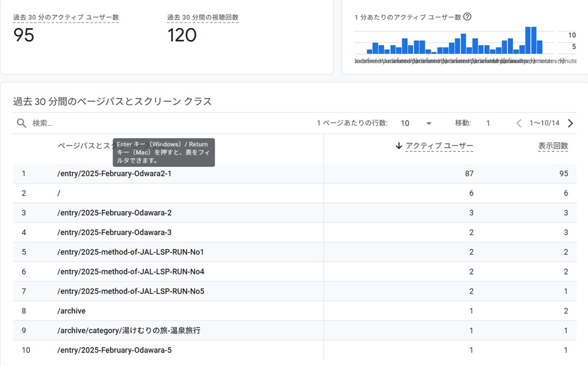Select 過去 30 分間の視聴回数 metric
The height and width of the screenshot is (366, 588).
[x=203, y=17]
